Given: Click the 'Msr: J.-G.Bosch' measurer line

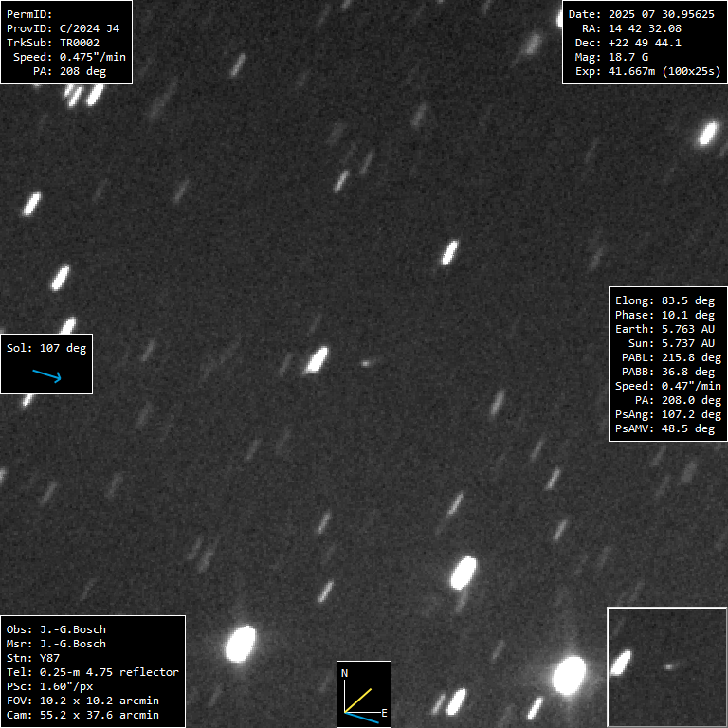Looking at the screenshot, I should [x=56, y=644].
